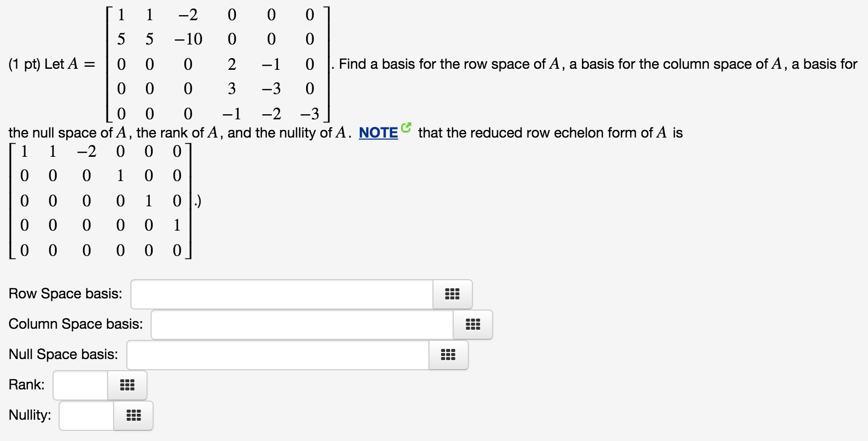
Task: Open the matrix entry grid for Column Space basis
Action: pyautogui.click(x=472, y=325)
